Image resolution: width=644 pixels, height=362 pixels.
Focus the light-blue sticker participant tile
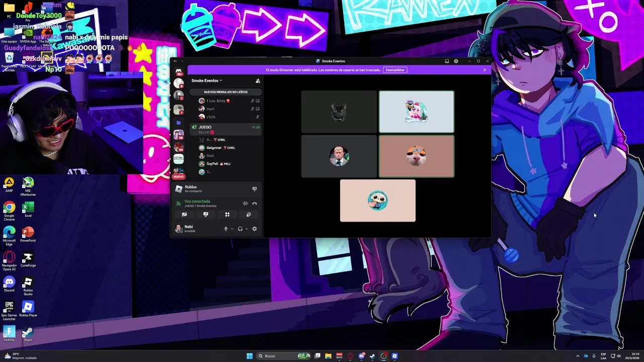pyautogui.click(x=417, y=112)
